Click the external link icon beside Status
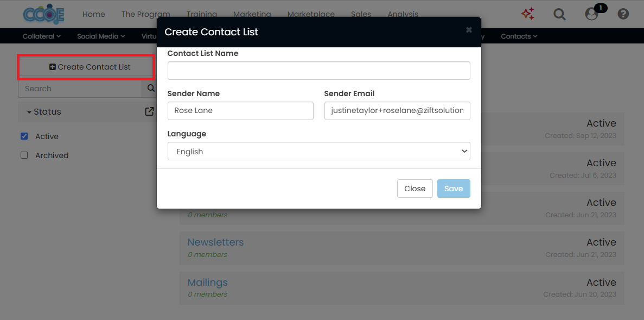644x320 pixels. point(149,111)
